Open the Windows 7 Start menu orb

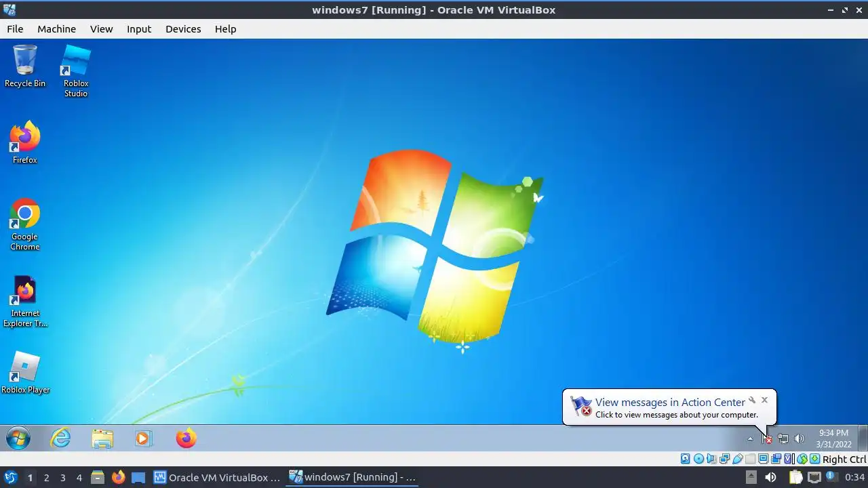18,439
